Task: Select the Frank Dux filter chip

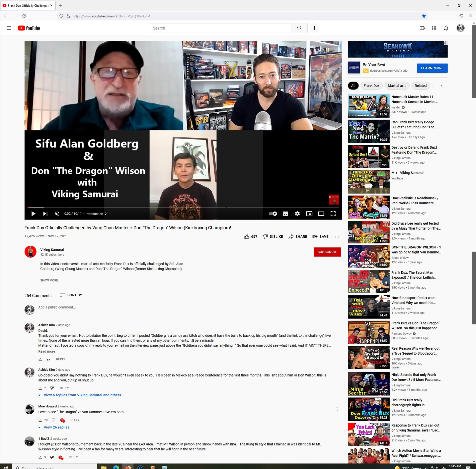Action: (x=371, y=85)
